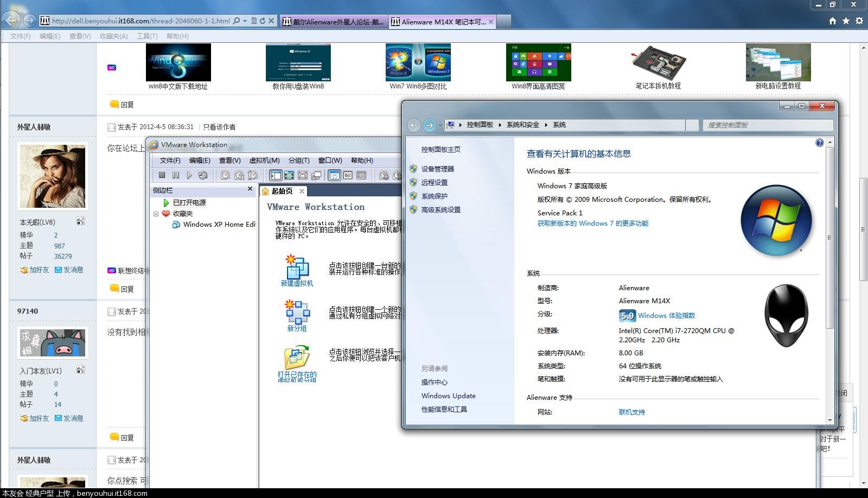The height and width of the screenshot is (498, 868).
Task: Click VMware power off (stop) toolbar icon
Action: (162, 175)
